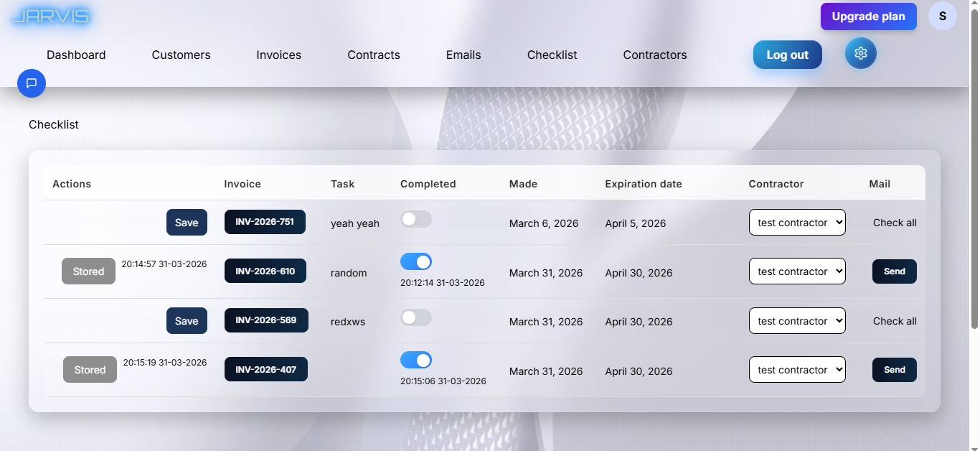The width and height of the screenshot is (980, 451).
Task: Open the user avatar labeled S
Action: click(x=942, y=17)
